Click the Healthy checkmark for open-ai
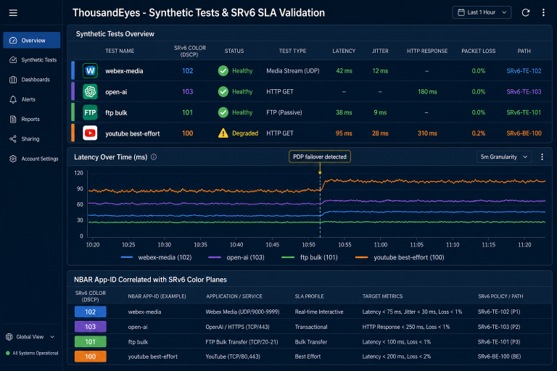 pos(223,92)
